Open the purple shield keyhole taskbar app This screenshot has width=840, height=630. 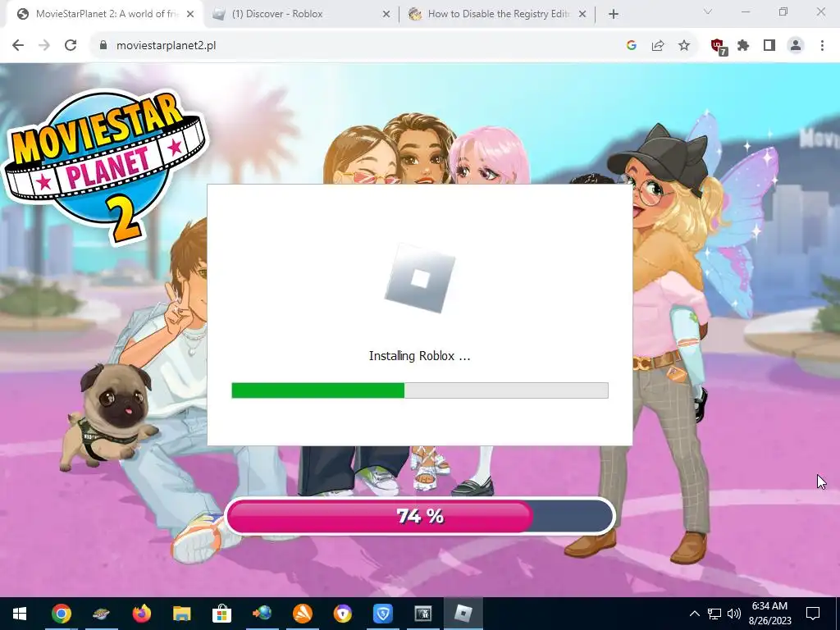[343, 614]
